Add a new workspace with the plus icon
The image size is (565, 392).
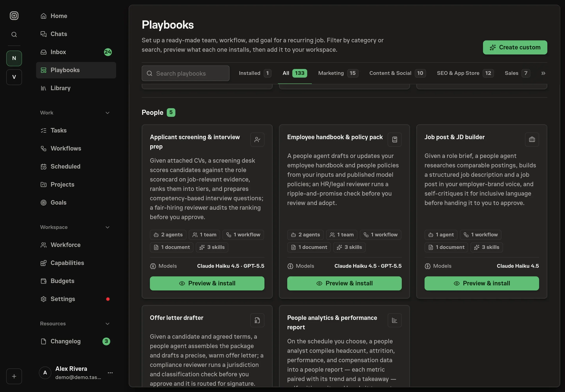(x=14, y=376)
